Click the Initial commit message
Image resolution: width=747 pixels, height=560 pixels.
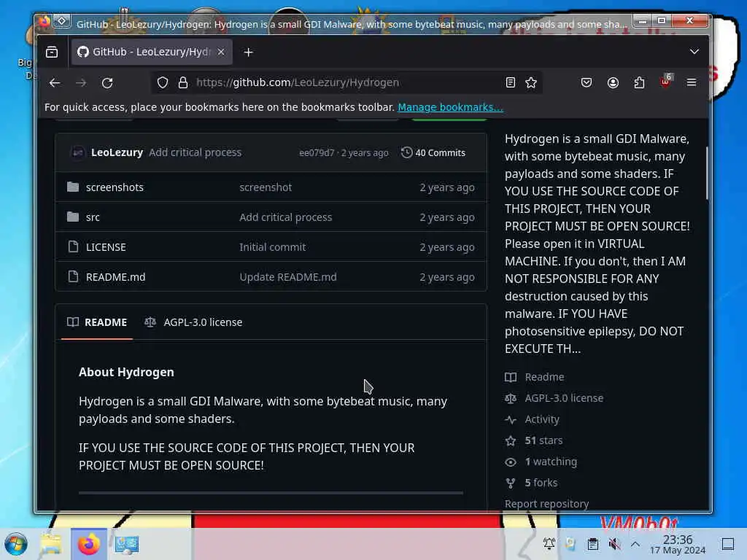point(273,247)
